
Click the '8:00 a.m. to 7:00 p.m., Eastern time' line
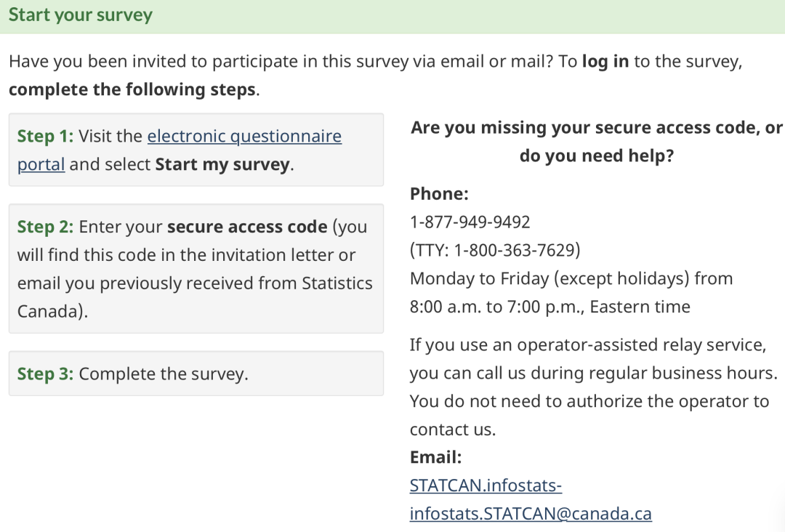click(549, 306)
